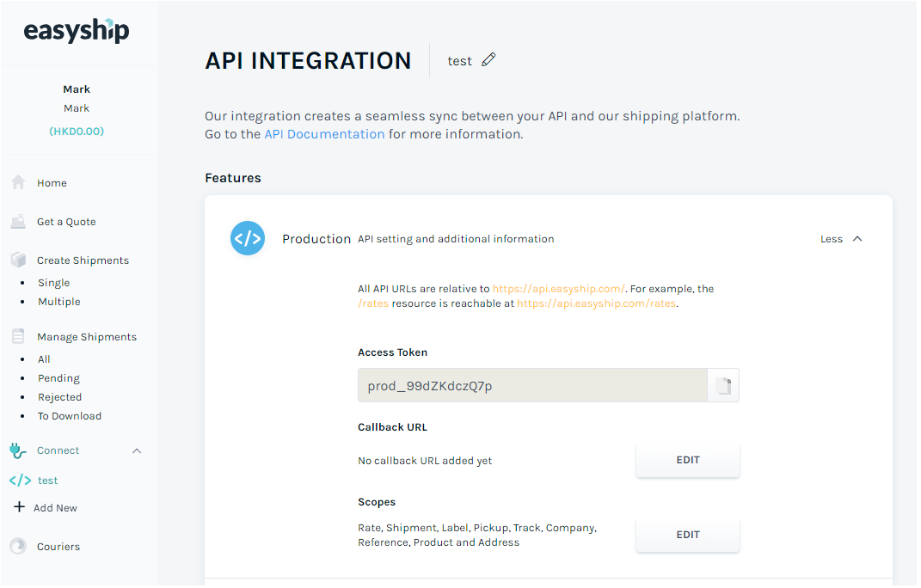Collapse Production panel via Less
This screenshot has height=588, width=921.
tap(841, 239)
